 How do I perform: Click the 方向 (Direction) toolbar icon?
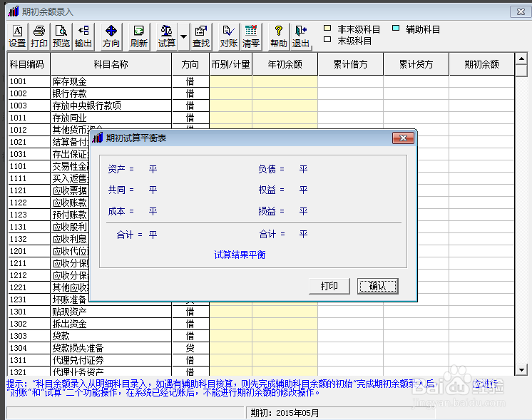coord(111,36)
